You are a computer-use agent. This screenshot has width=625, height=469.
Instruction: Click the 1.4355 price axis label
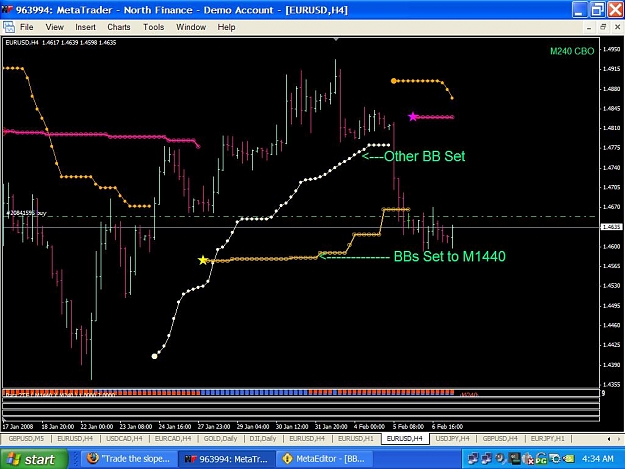[611, 385]
